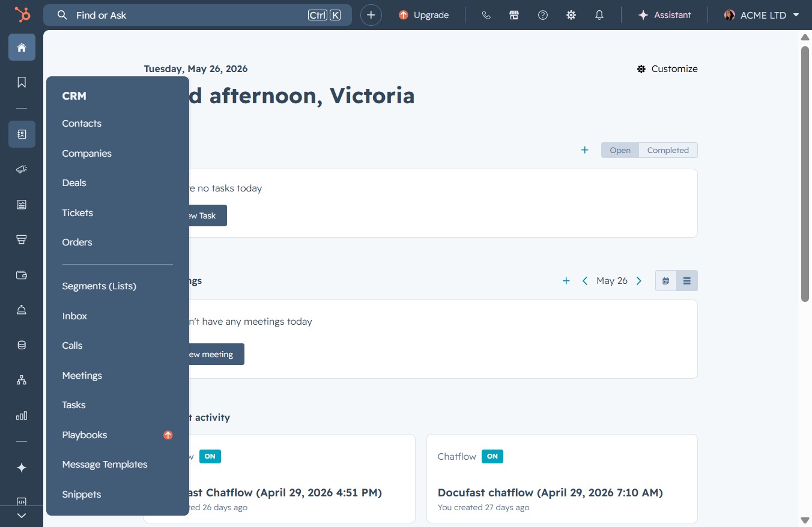Viewport: 812px width, 527px height.
Task: Open the Sales sidebar icon
Action: pyautogui.click(x=22, y=239)
